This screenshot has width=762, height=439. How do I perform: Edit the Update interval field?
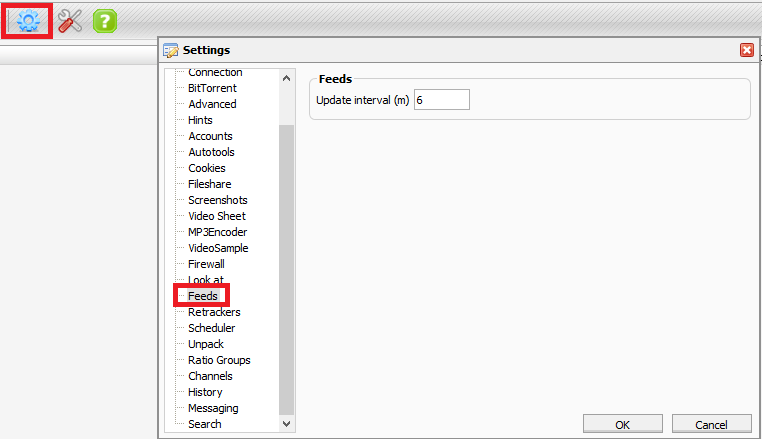(441, 100)
